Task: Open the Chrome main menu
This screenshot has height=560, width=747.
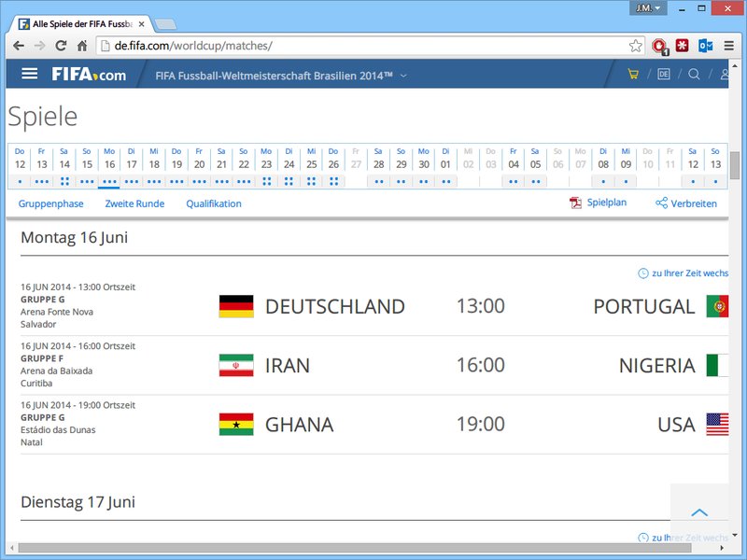Action: point(729,46)
